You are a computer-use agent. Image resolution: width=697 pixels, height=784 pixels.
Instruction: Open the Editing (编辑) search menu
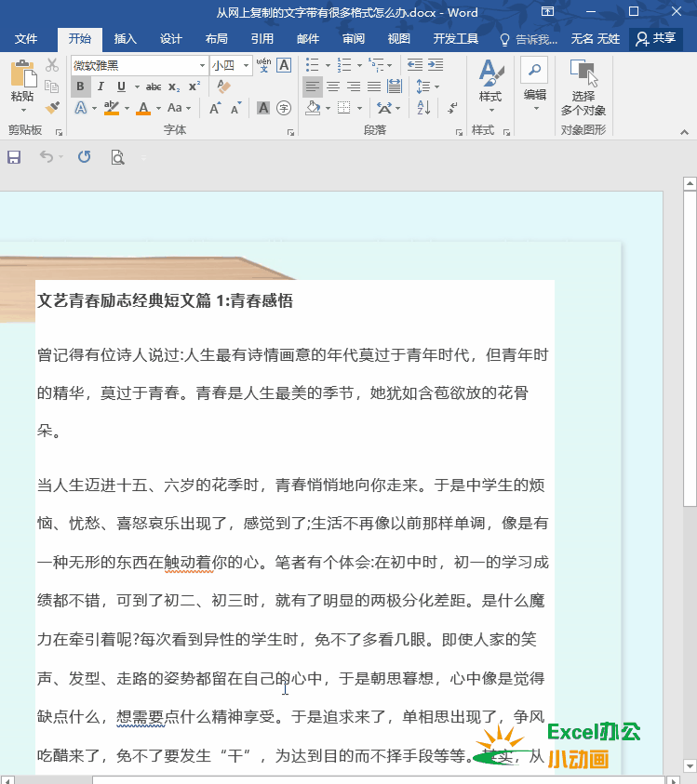(x=534, y=84)
